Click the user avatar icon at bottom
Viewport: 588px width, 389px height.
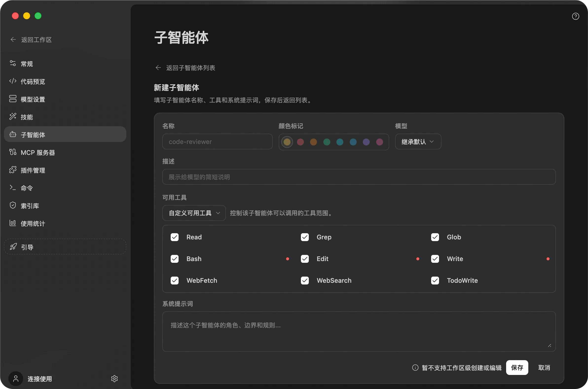16,379
